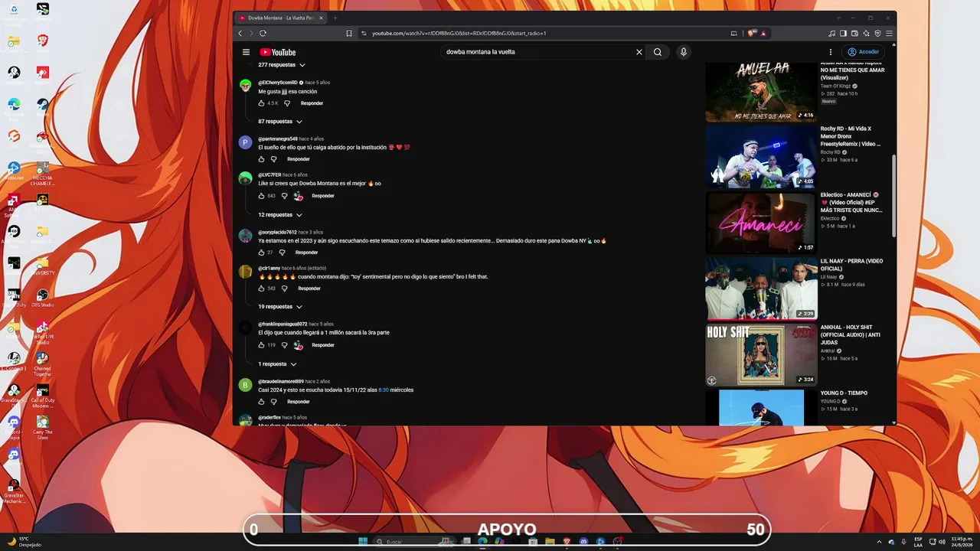
Task: Start voice search with the microphone
Action: (x=684, y=52)
